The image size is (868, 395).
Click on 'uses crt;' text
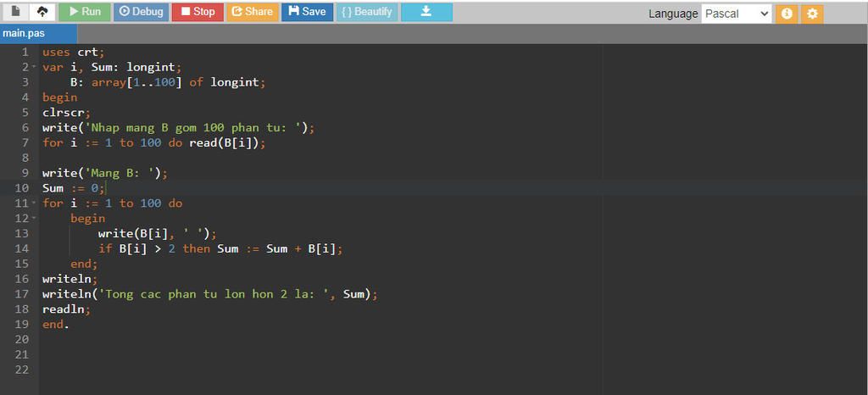click(73, 52)
